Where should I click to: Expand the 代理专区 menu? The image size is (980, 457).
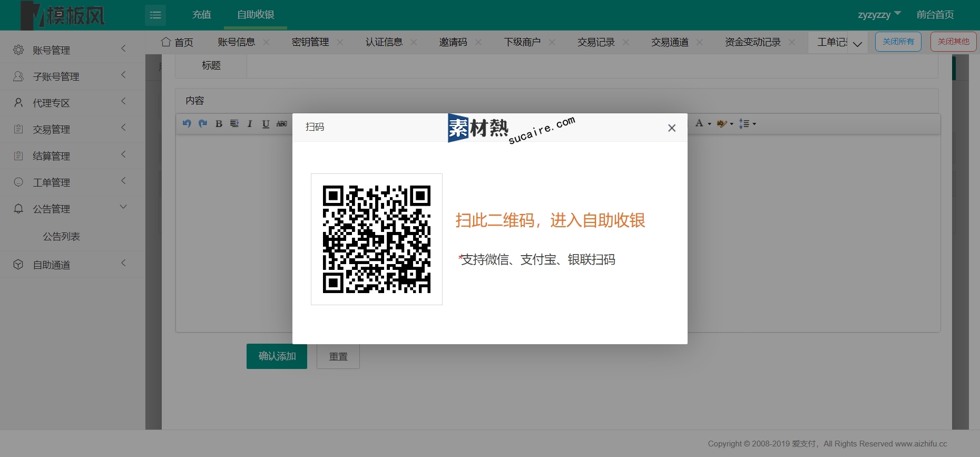124,101
